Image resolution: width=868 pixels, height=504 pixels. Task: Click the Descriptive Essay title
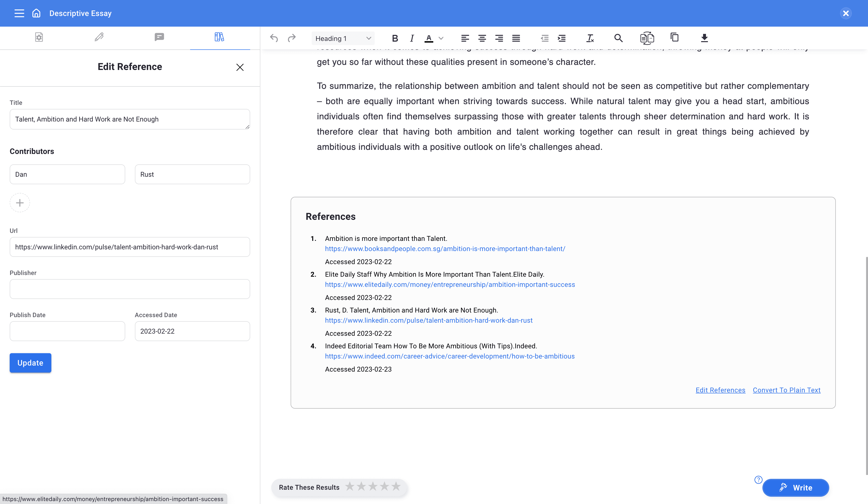[x=80, y=13]
